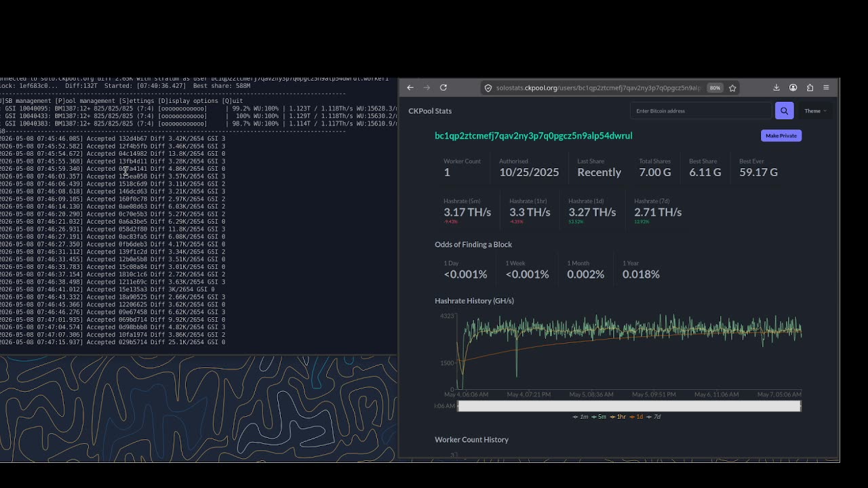
Task: Click the USB management terminal menu item
Action: (x=26, y=101)
